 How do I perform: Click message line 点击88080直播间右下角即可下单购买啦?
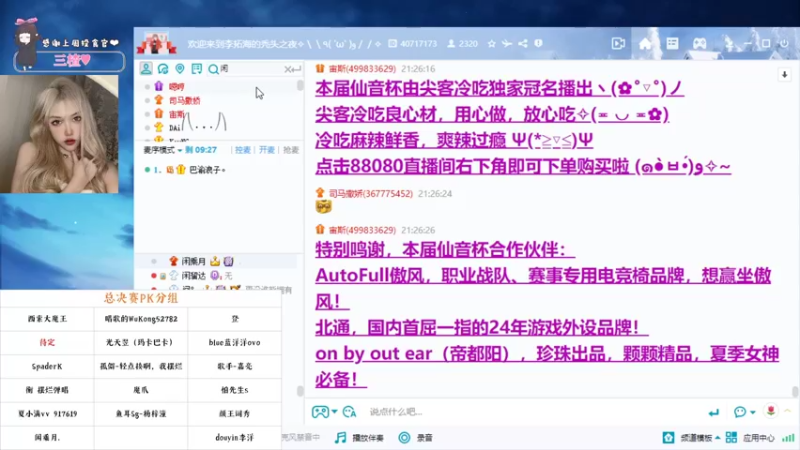tap(523, 166)
